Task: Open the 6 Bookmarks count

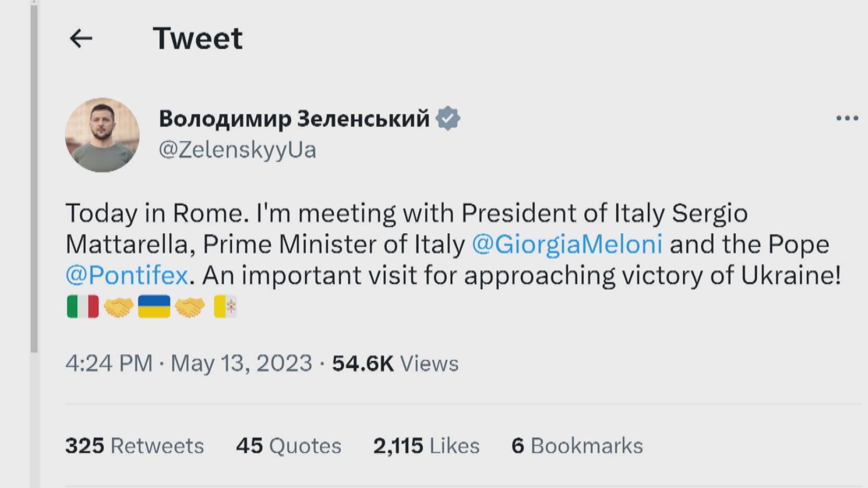Action: pos(577,446)
